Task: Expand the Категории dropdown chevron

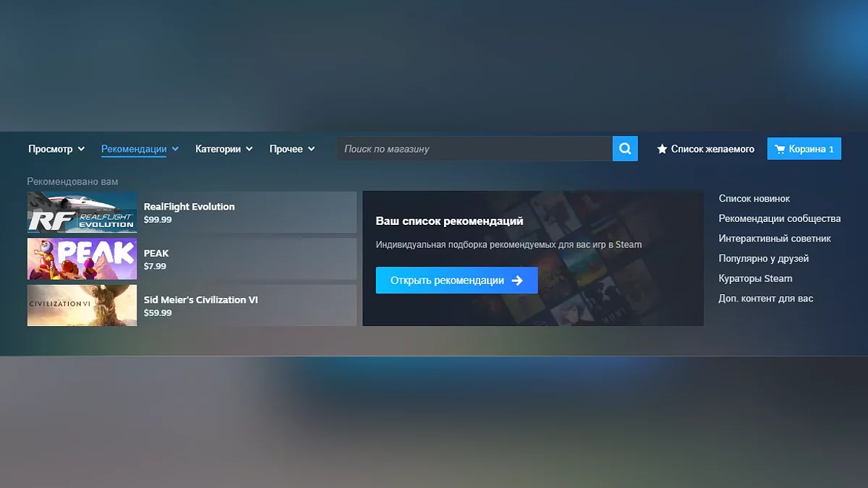Action: coord(249,149)
